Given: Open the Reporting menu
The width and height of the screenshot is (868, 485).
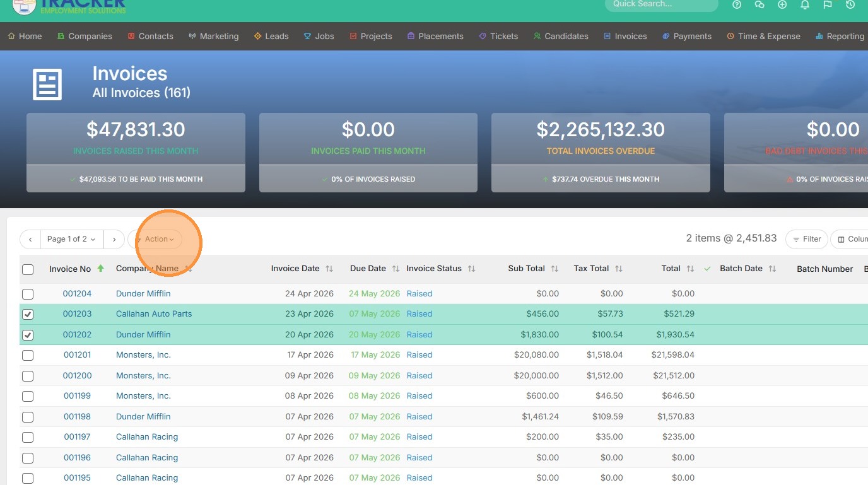Looking at the screenshot, I should pyautogui.click(x=840, y=36).
